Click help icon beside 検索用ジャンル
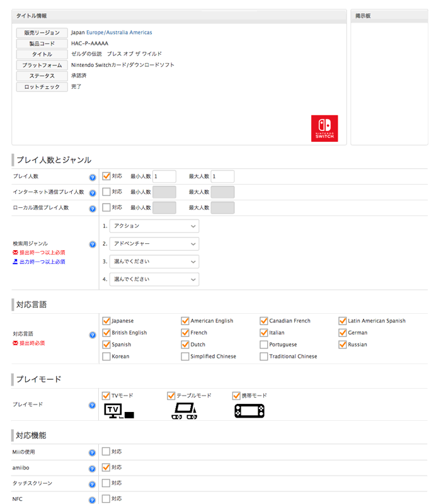This screenshot has width=441, height=504. pos(93,244)
